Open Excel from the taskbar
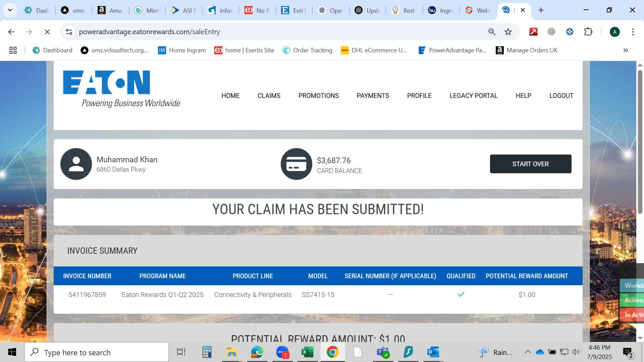Screen dimensions: 644x362 coord(307,352)
